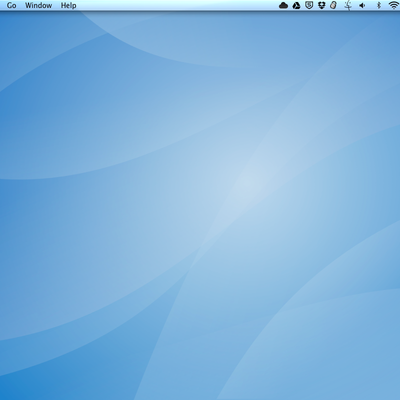400x400 pixels.
Task: Show the sound volume slider
Action: (362, 5)
